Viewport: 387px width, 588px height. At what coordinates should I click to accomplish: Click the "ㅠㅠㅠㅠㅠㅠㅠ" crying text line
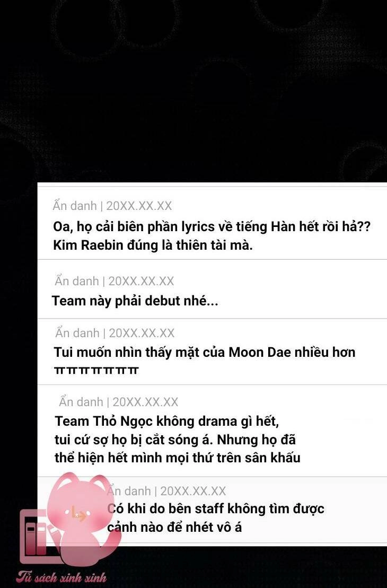pos(96,371)
